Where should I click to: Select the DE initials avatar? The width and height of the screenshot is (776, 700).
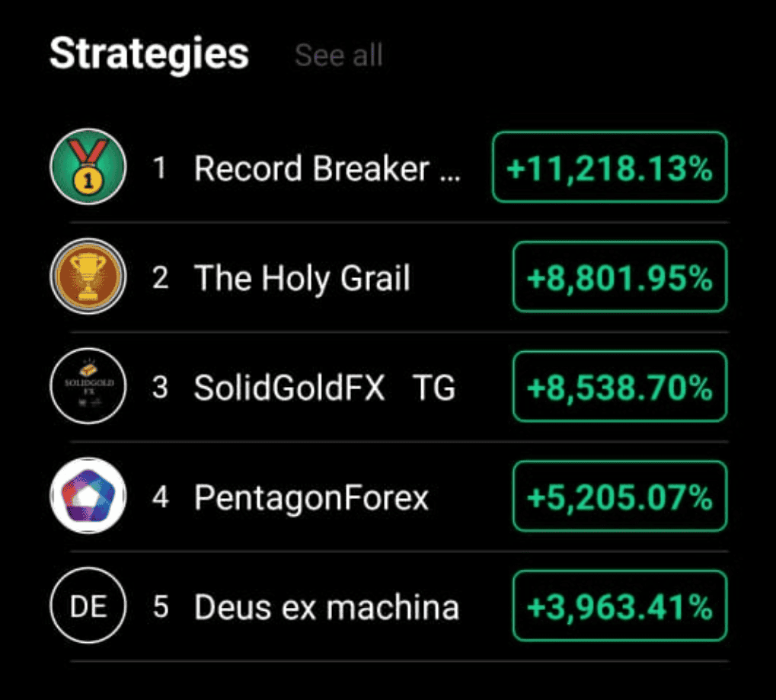(88, 607)
